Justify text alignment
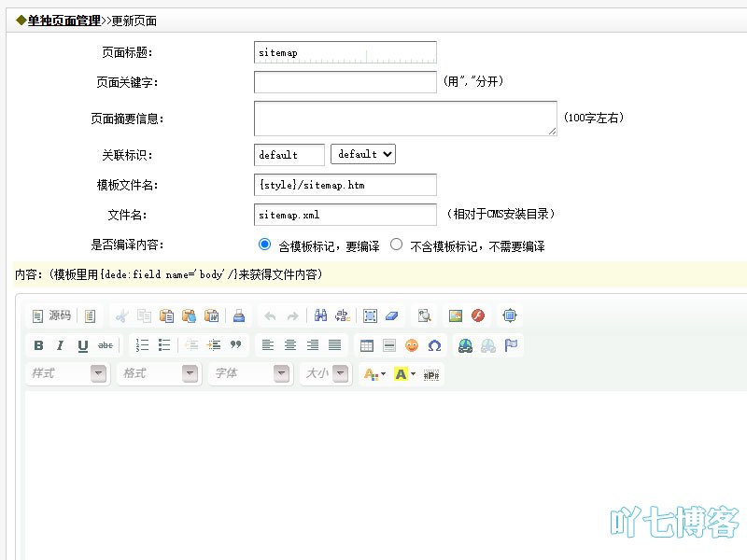 point(334,345)
